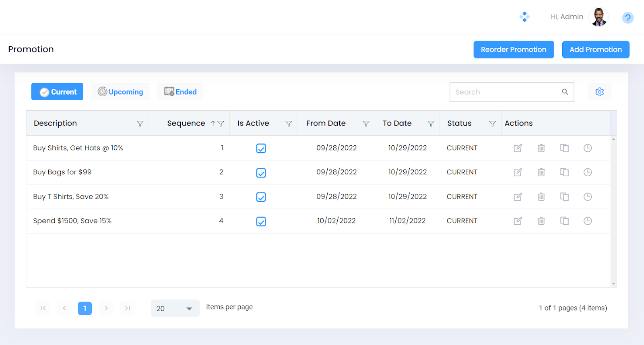The height and width of the screenshot is (345, 644).
Task: Switch to the Upcoming tab
Action: click(x=120, y=92)
